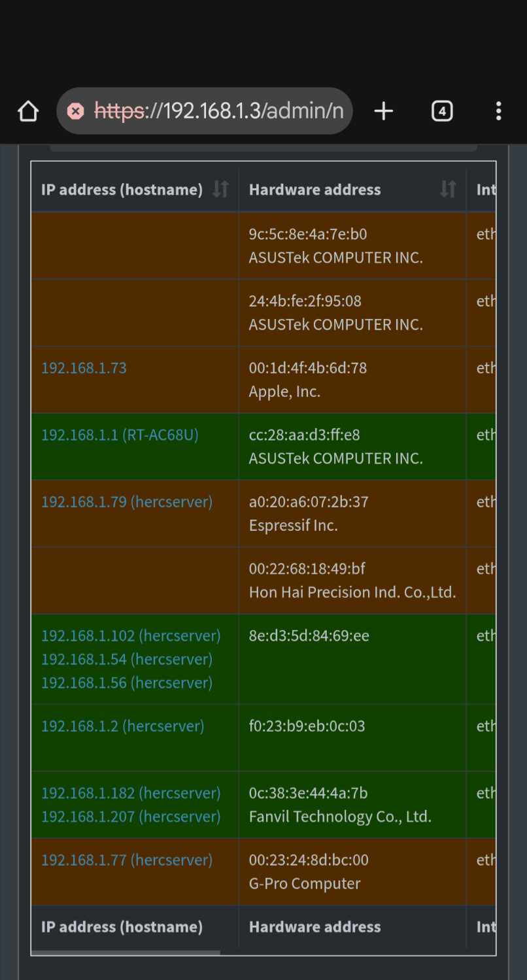Sort by IP address using the top header's sort arrows
The width and height of the screenshot is (527, 980).
[x=221, y=190]
